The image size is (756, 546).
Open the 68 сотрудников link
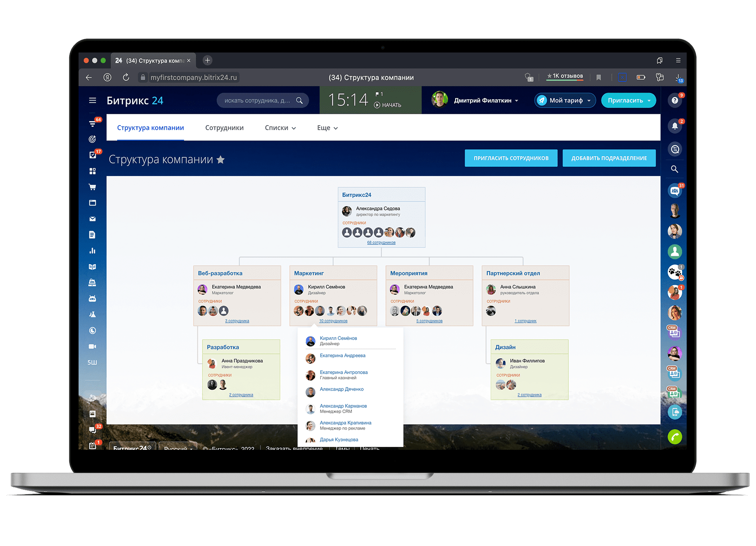[x=381, y=242]
